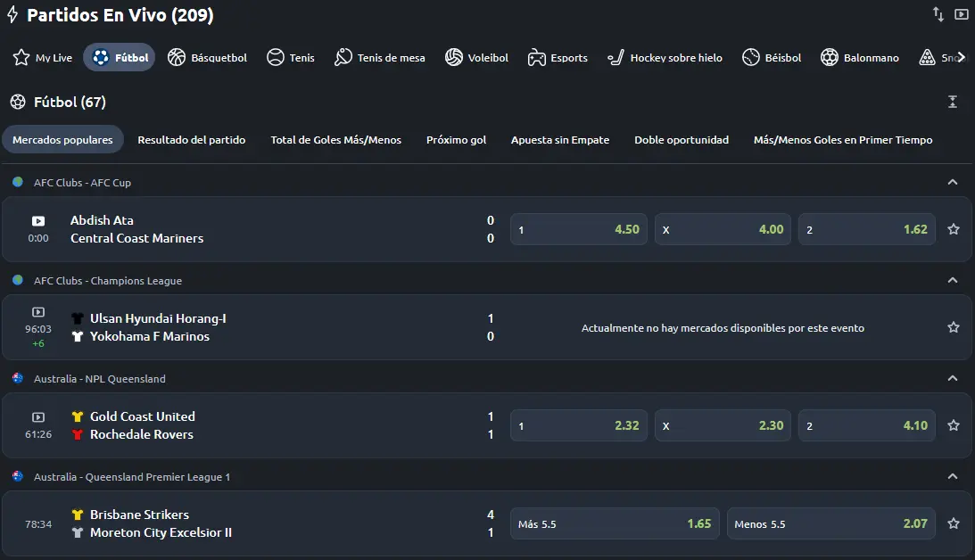Screen dimensions: 975x560
Task: Open Moreton City Excelsior II team name
Action: [161, 533]
